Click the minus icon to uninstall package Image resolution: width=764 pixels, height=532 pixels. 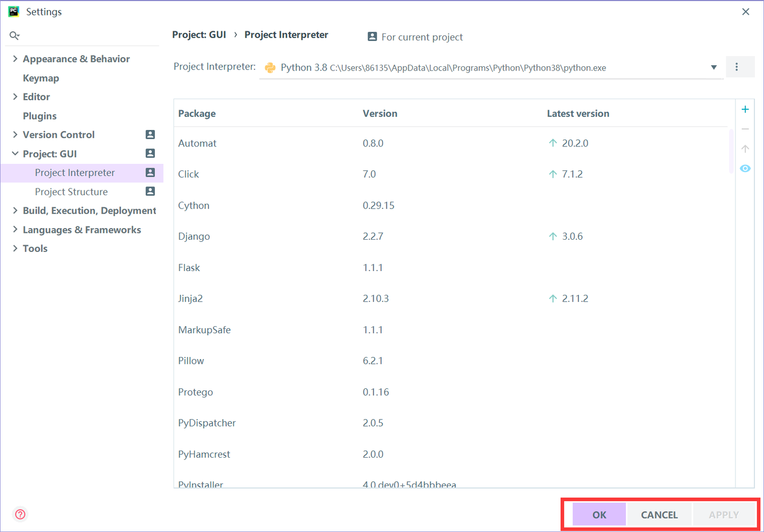pos(745,129)
